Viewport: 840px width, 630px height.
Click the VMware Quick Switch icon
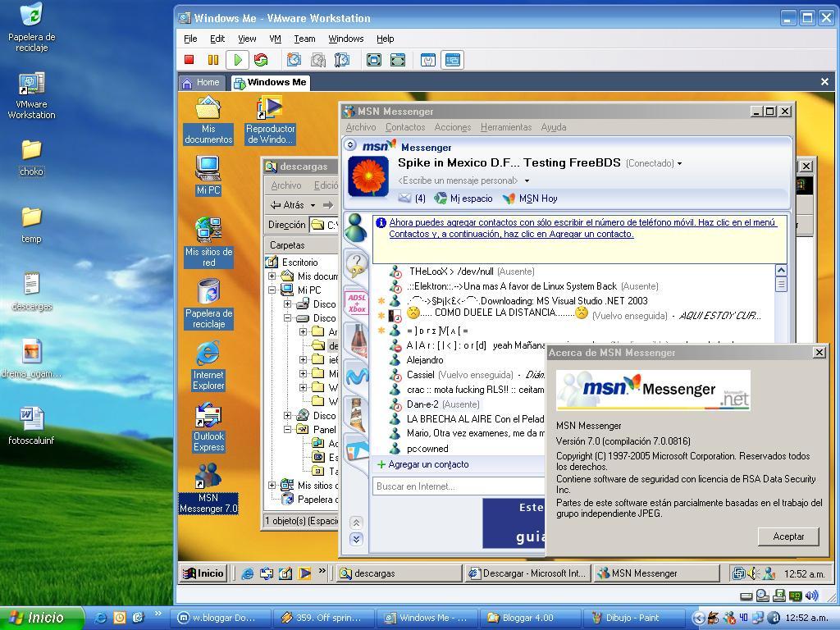click(x=398, y=60)
